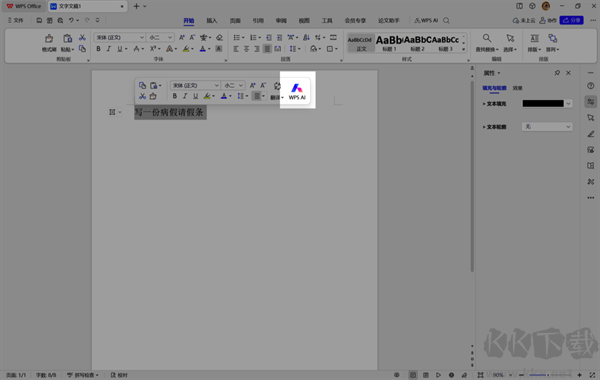Toggle Italic in the floating toolbar
The height and width of the screenshot is (380, 600).
[185, 96]
